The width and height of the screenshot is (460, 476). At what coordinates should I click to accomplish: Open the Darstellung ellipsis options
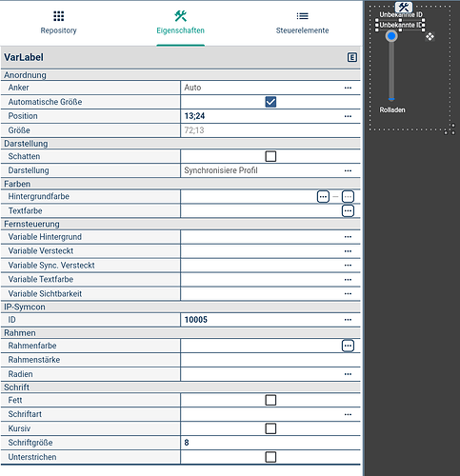point(348,170)
